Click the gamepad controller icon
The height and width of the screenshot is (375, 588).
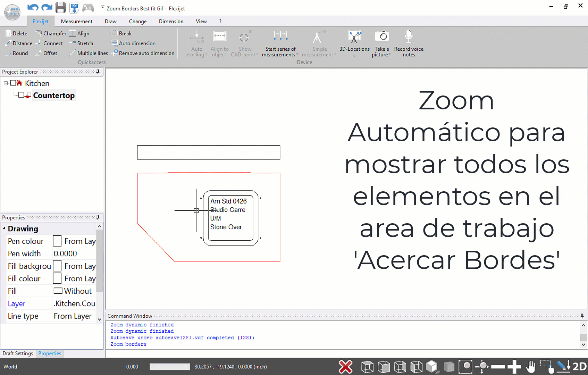88,8
